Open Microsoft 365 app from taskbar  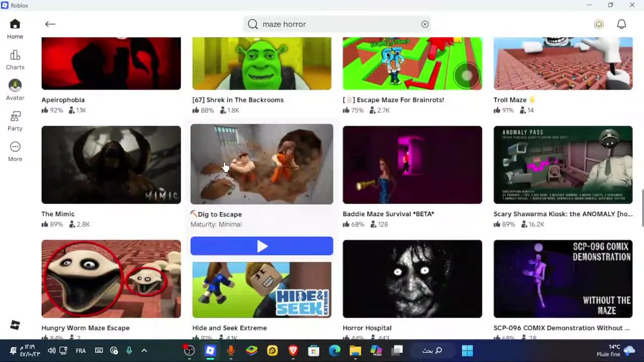[x=376, y=350]
